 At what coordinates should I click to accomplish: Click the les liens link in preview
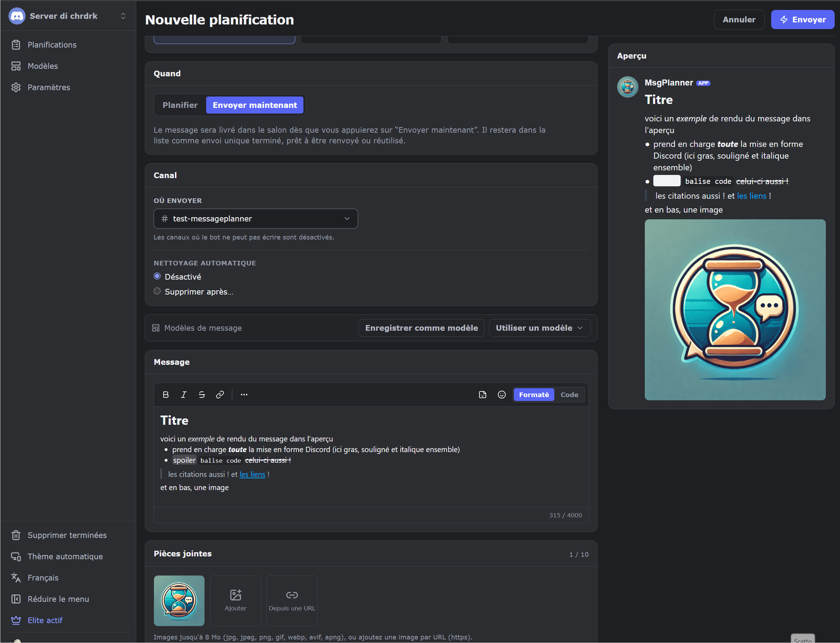[752, 196]
